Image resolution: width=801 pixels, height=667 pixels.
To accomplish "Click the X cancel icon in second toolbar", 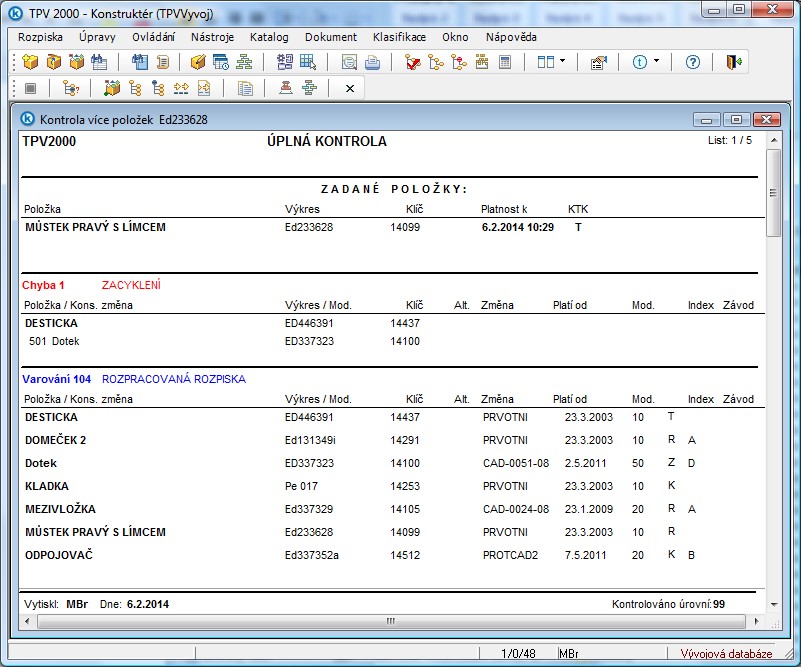I will (350, 88).
